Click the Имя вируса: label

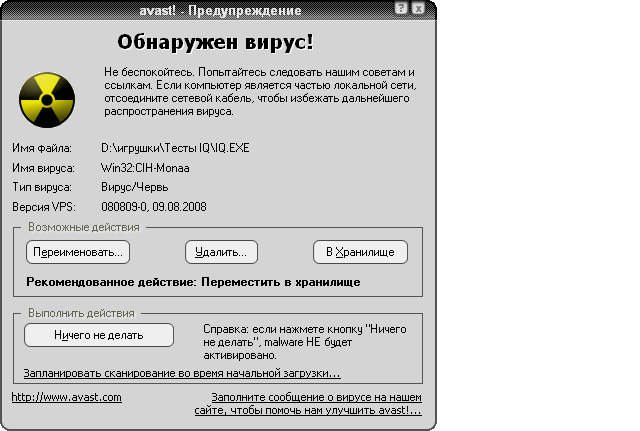(43, 168)
